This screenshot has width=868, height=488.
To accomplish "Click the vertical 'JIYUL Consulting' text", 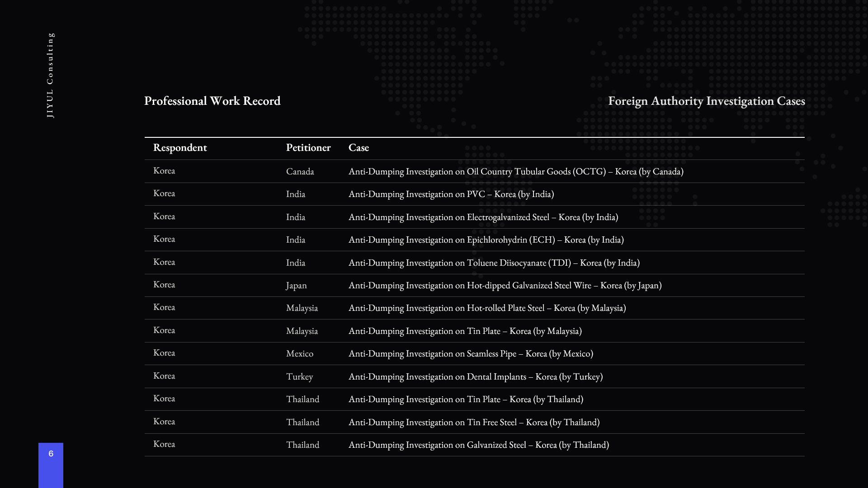I will [x=50, y=75].
